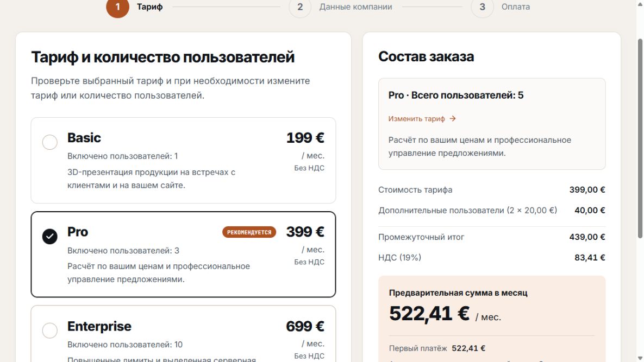Image resolution: width=644 pixels, height=362 pixels.
Task: Click the step 1 circle icon
Action: click(x=117, y=7)
